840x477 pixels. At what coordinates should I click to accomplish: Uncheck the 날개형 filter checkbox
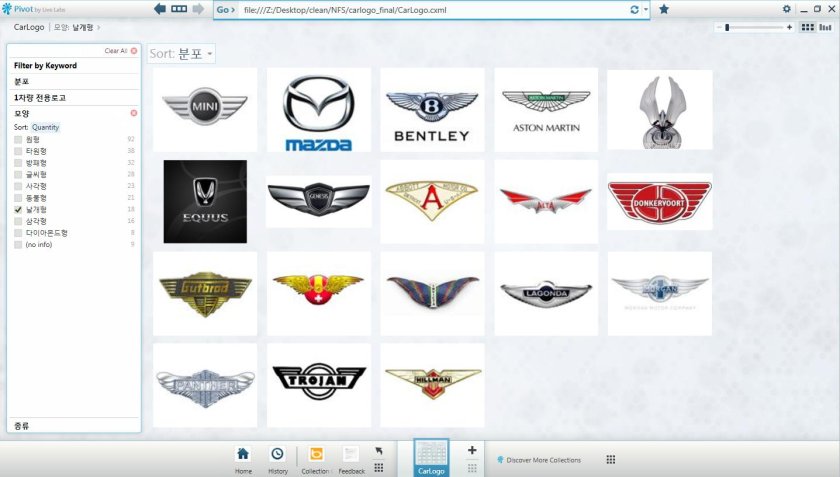(18, 210)
